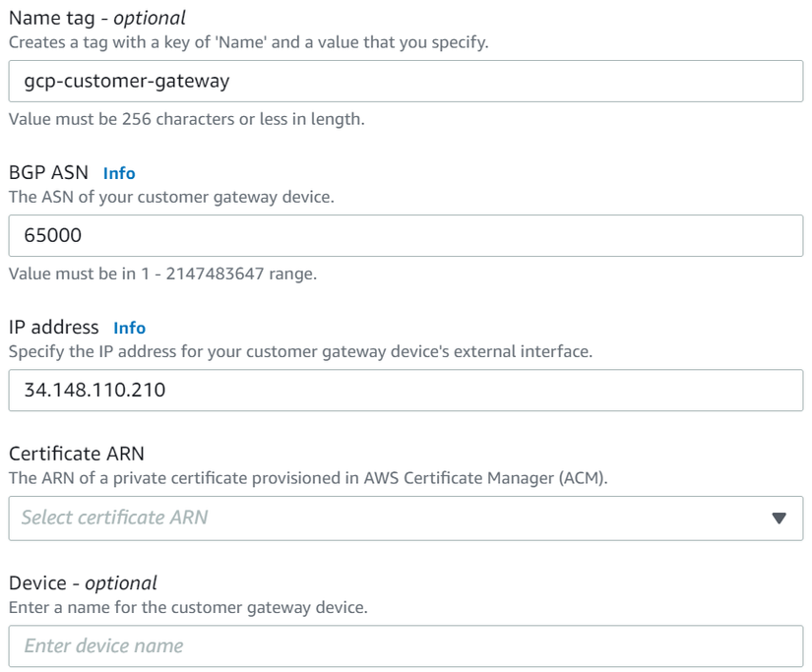The height and width of the screenshot is (672, 812).
Task: Click the "BGP ASN" label text
Action: (x=48, y=173)
